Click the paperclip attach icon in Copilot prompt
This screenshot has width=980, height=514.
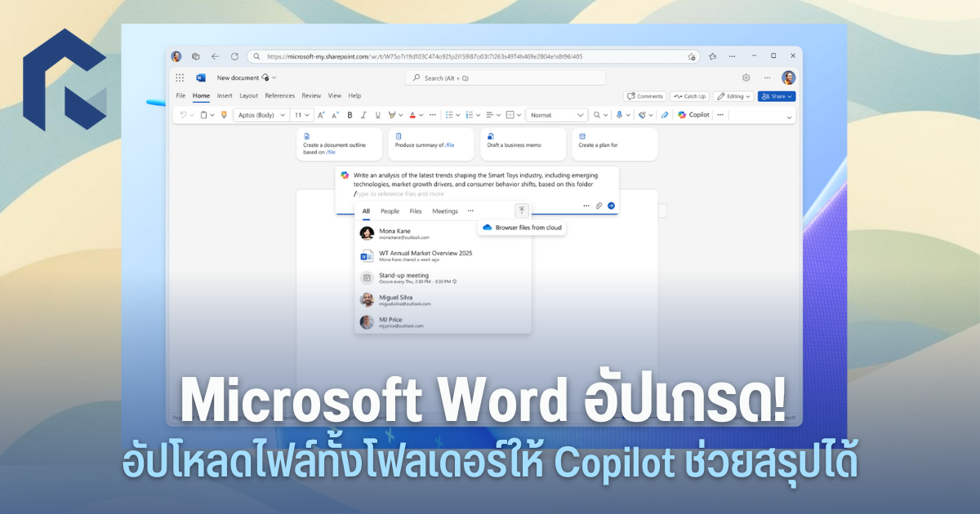point(599,206)
